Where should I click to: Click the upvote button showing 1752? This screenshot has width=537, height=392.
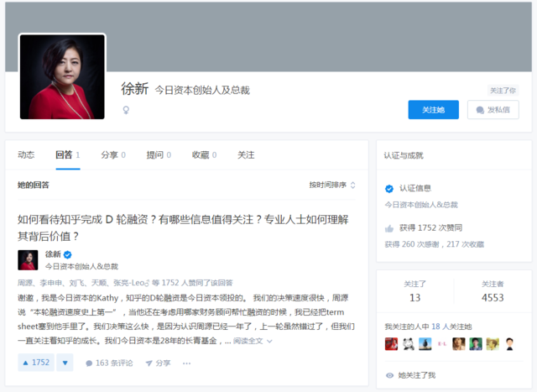(34, 363)
